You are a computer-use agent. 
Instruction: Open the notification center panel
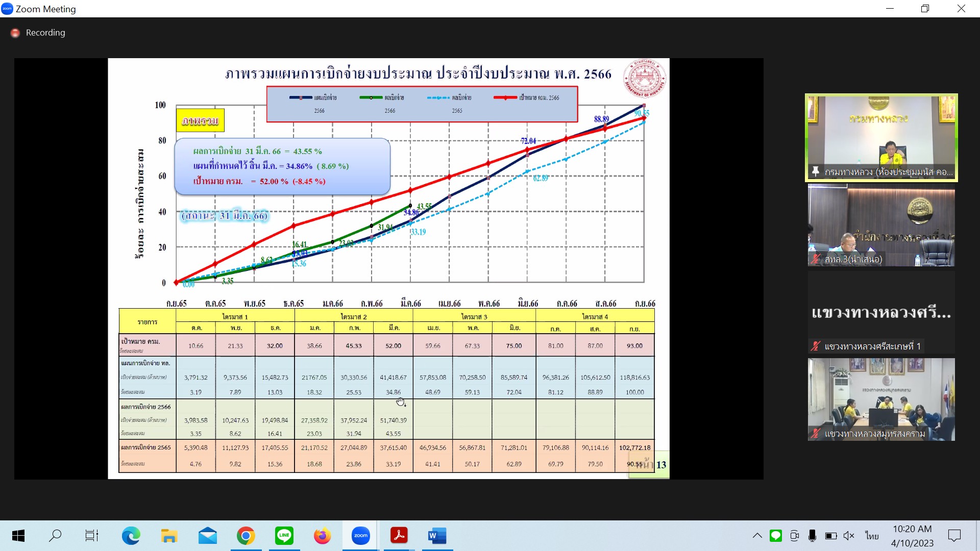[x=954, y=536]
